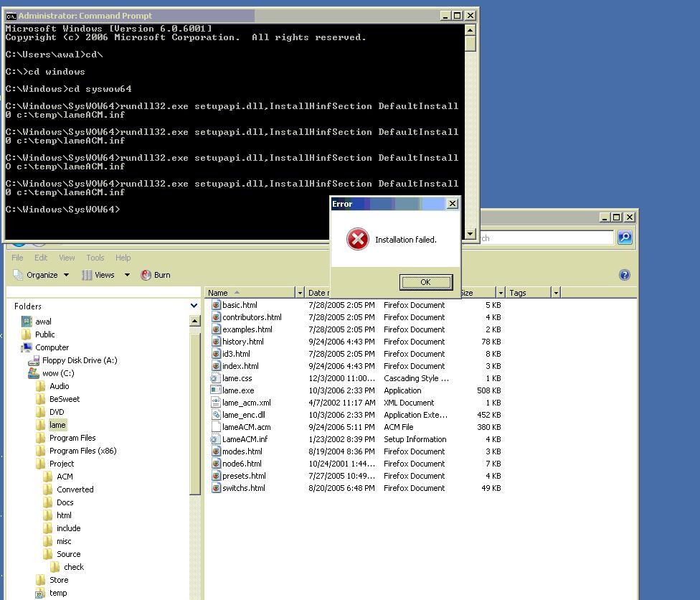Click the awal user profile icon

coord(27,322)
